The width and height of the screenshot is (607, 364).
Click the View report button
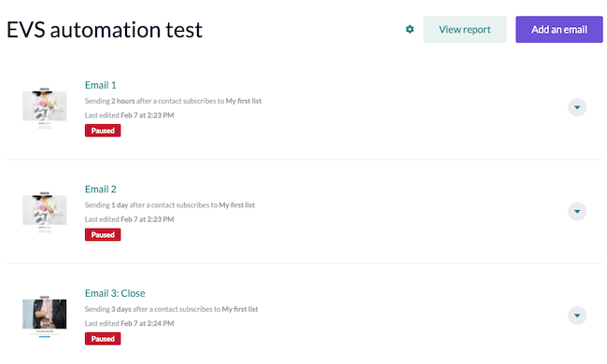[x=464, y=29]
